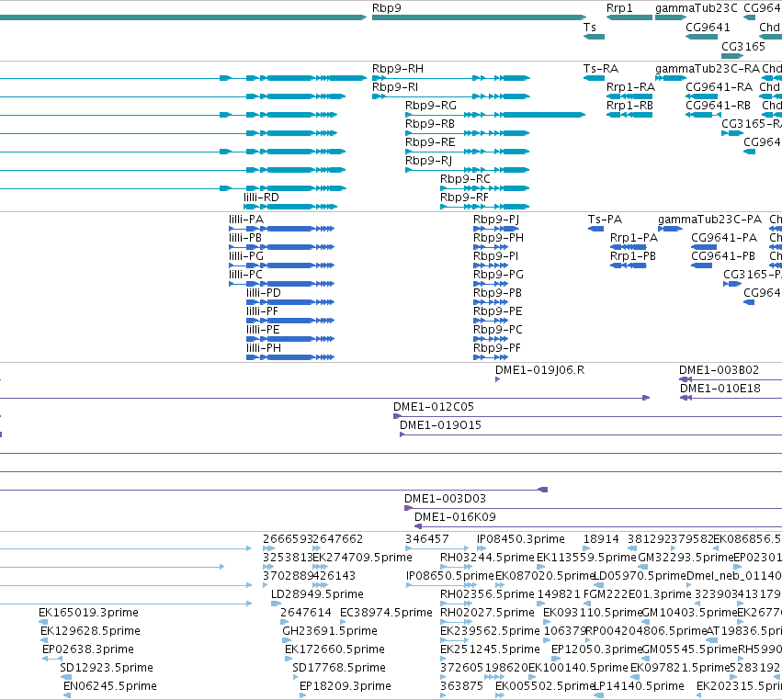The width and height of the screenshot is (782, 700).
Task: Select the Ts gene label
Action: click(x=590, y=28)
